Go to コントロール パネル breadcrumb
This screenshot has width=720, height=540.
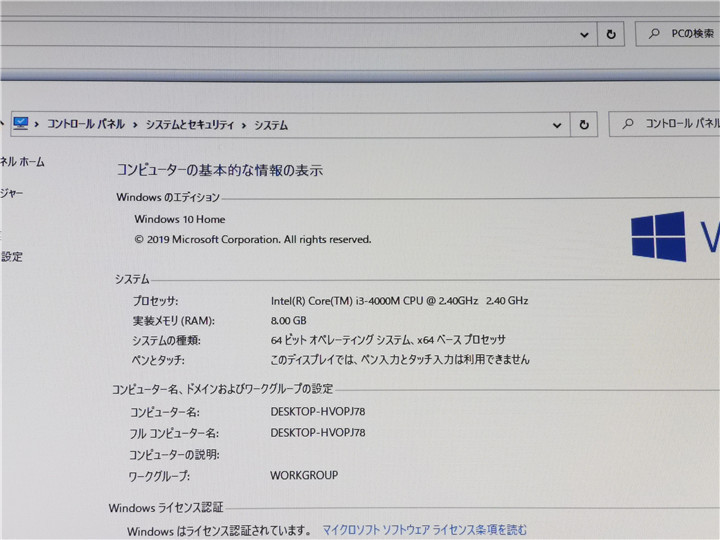point(86,124)
